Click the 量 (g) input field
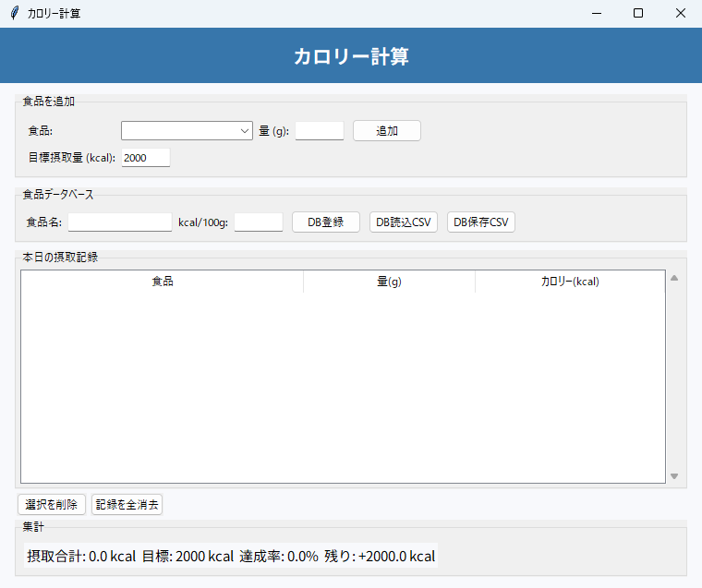Image resolution: width=702 pixels, height=588 pixels. pos(320,131)
